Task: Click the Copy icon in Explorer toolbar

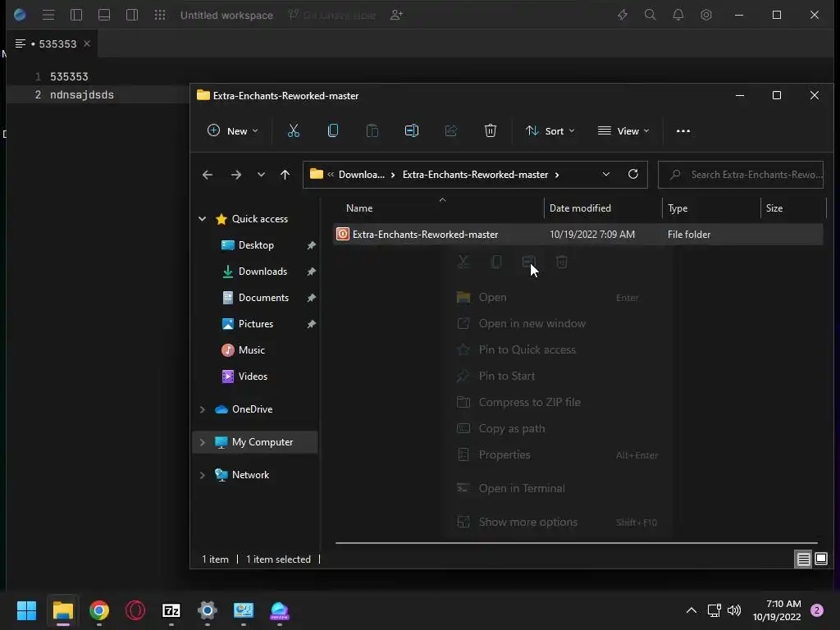Action: coord(333,130)
